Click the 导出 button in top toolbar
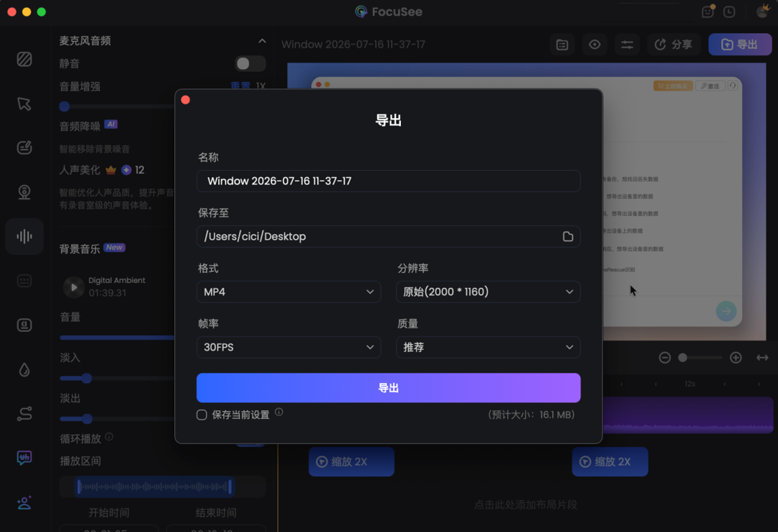 [x=740, y=45]
